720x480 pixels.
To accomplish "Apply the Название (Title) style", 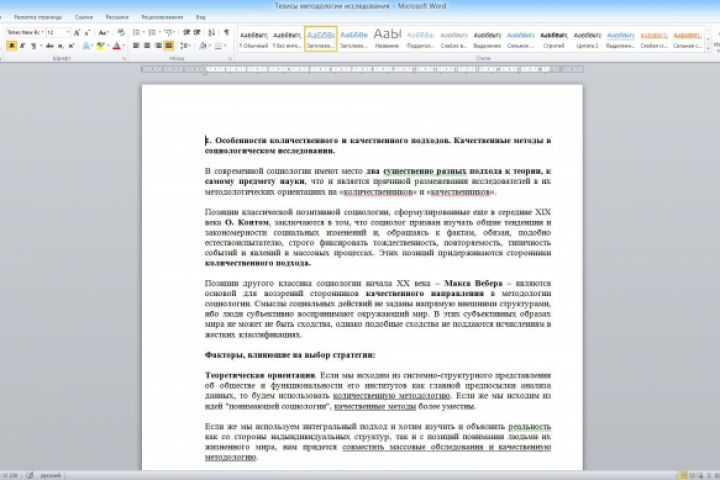I will 387,39.
